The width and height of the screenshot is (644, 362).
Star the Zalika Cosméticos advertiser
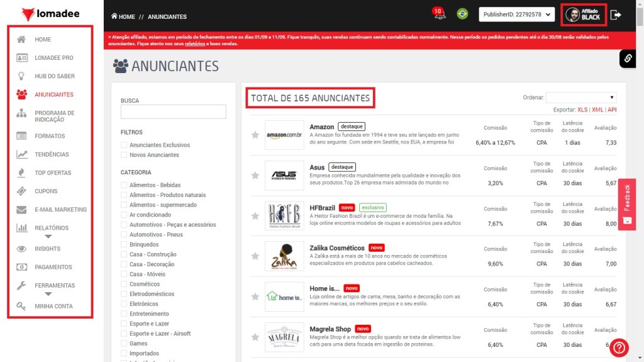[255, 256]
